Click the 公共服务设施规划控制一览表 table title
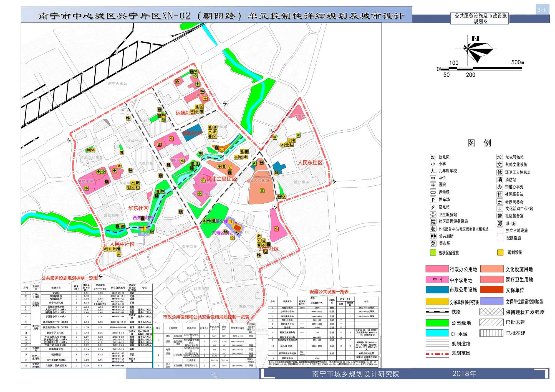The width and height of the screenshot is (555, 392). coord(70,278)
